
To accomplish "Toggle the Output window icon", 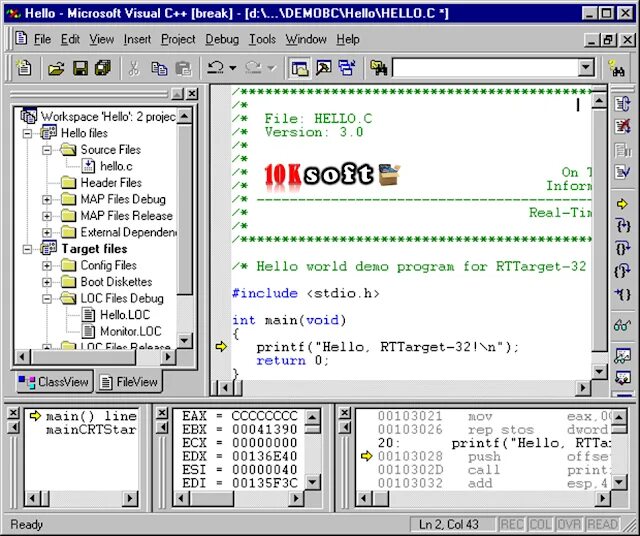I will tap(323, 68).
